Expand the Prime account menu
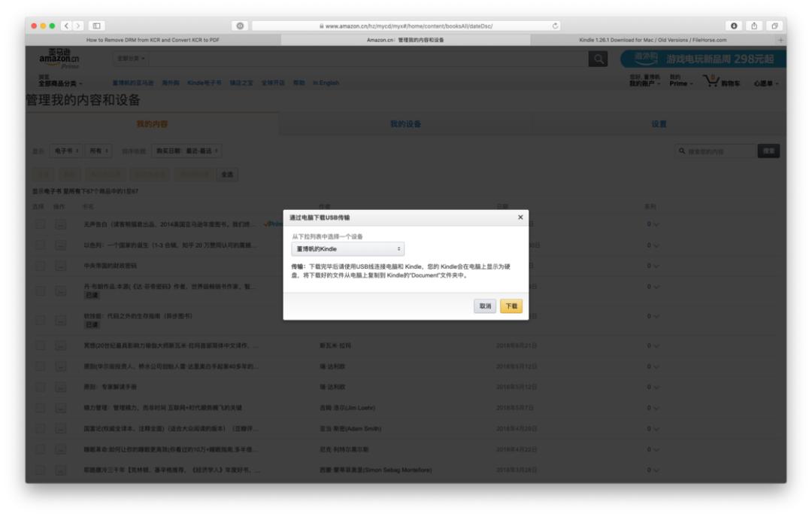This screenshot has height=517, width=812. 680,84
